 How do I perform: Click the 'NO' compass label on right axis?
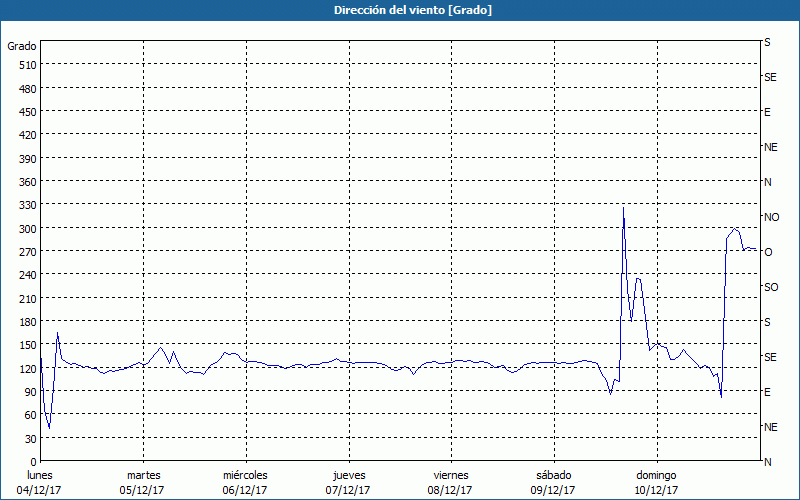[771, 217]
